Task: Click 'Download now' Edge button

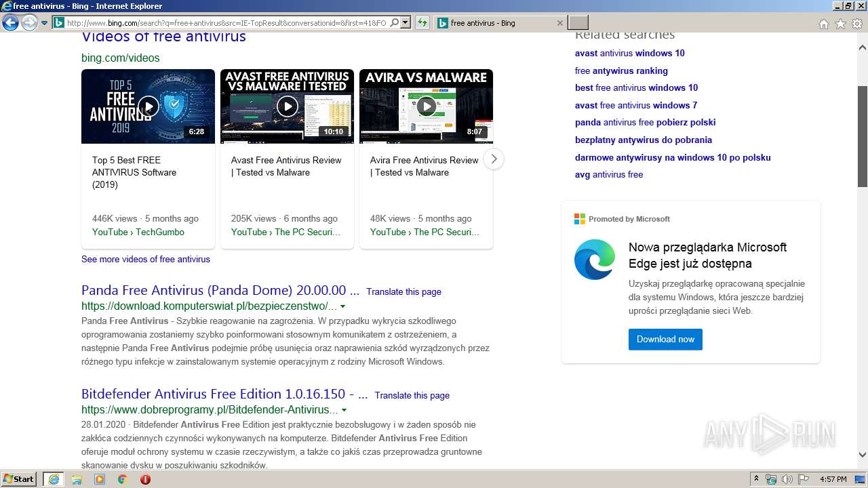Action: coord(665,339)
